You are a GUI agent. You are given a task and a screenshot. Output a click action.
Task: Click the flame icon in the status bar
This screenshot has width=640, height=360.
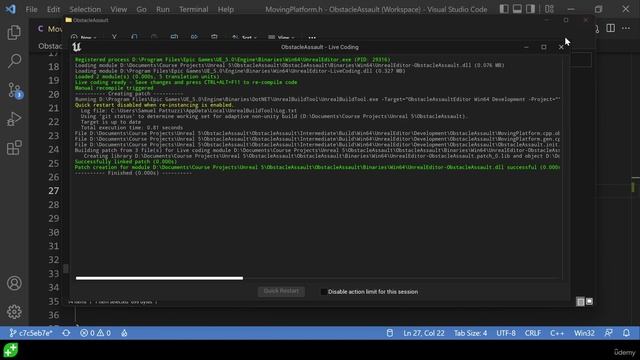[124, 333]
